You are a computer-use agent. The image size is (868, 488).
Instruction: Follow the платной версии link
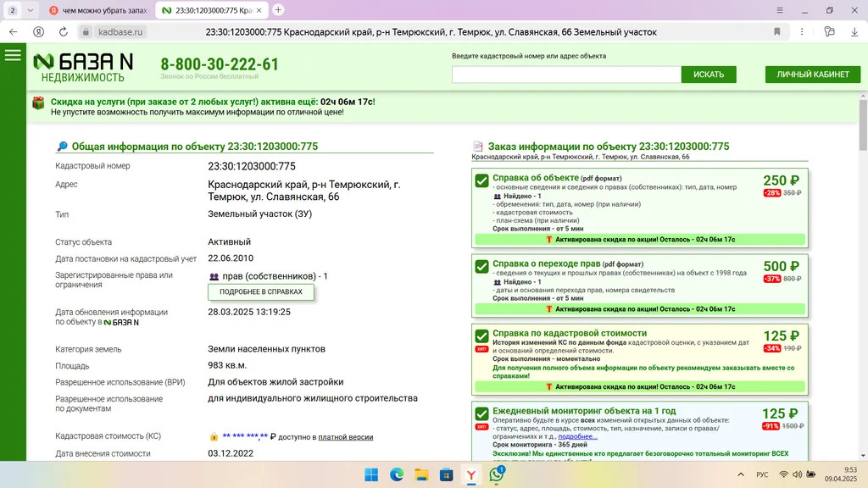tap(346, 437)
